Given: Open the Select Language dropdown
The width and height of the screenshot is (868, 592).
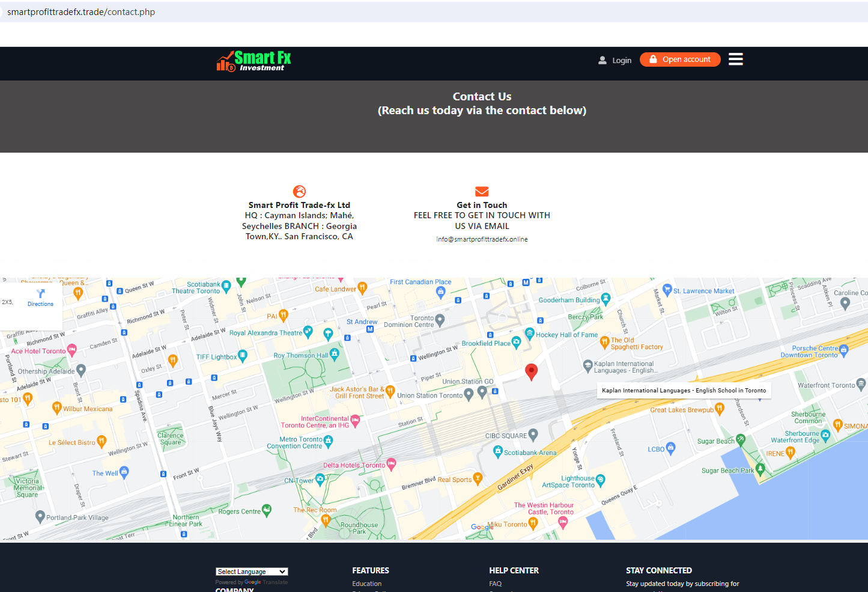Looking at the screenshot, I should coord(252,572).
